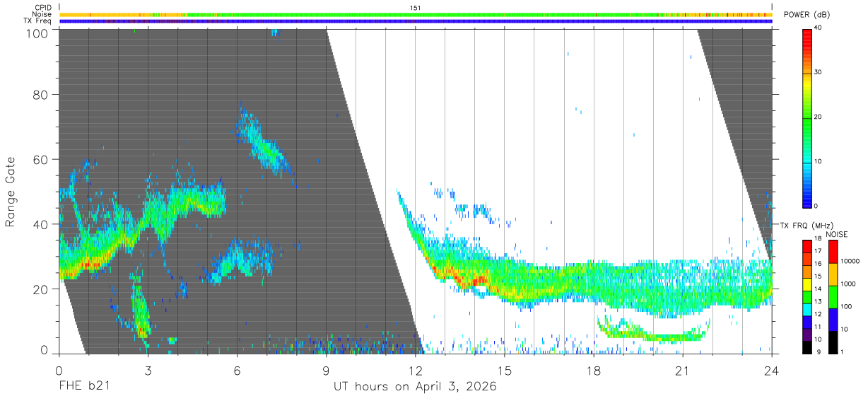Click the 'POWER (dB)' legend title
The width and height of the screenshot is (868, 401).
(x=807, y=16)
